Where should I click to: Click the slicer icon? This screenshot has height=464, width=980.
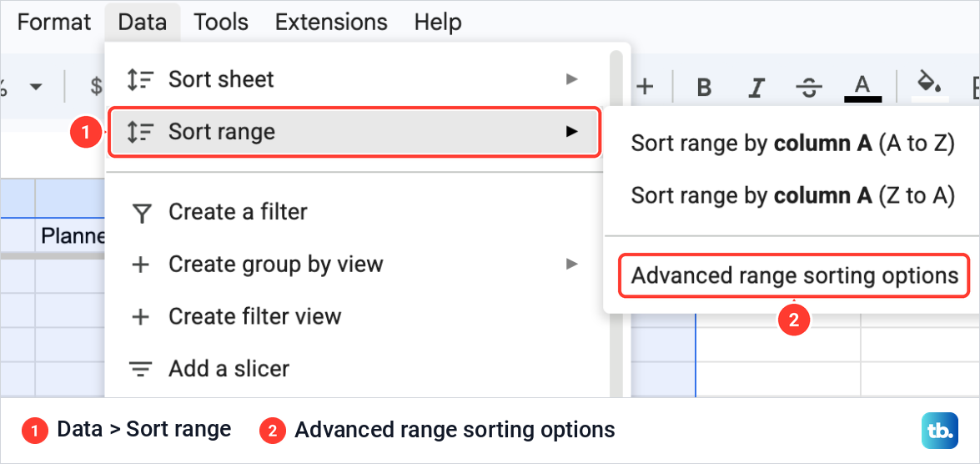141,369
